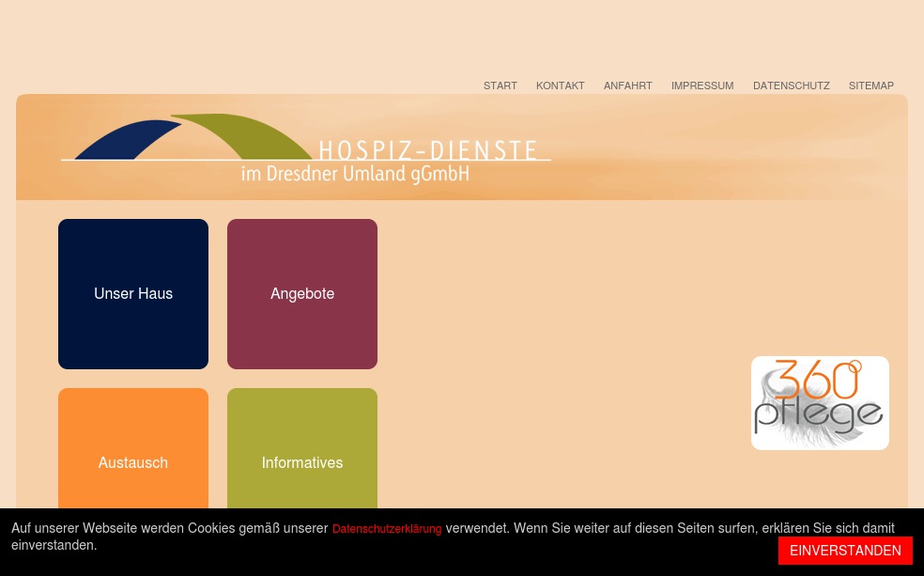Open the KONTAKT page
This screenshot has width=924, height=576.
(560, 86)
